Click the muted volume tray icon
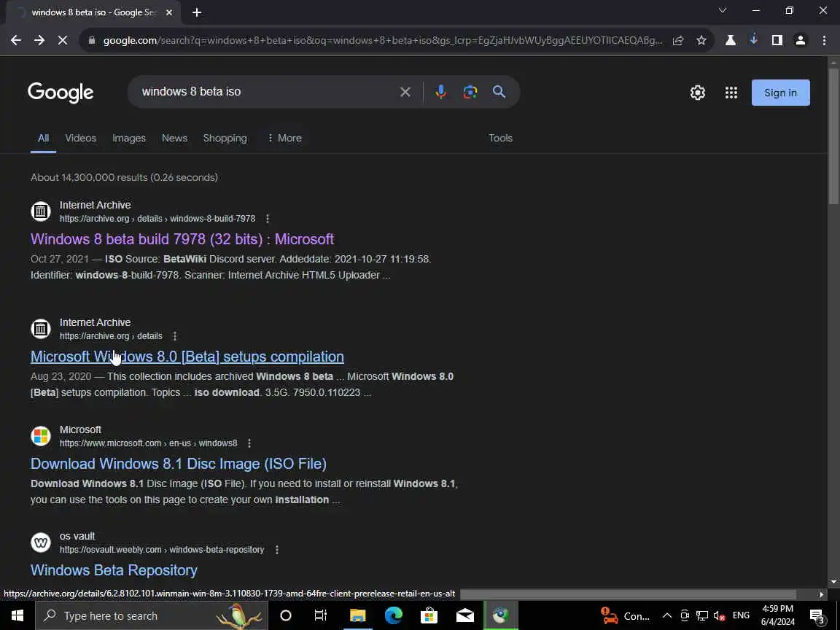The image size is (840, 630). (720, 615)
